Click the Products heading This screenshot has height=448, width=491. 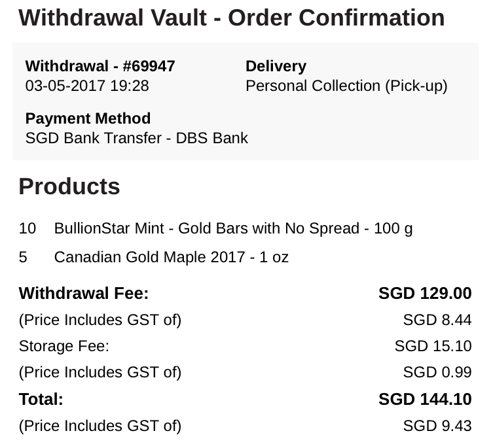click(69, 186)
